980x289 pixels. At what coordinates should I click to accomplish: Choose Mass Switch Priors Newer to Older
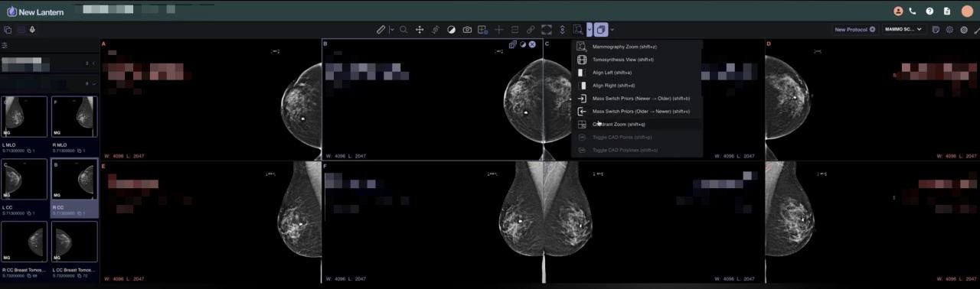(636, 99)
